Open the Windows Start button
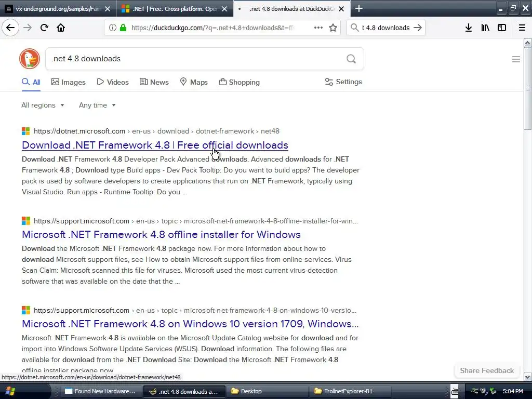532x399 pixels. (10, 391)
